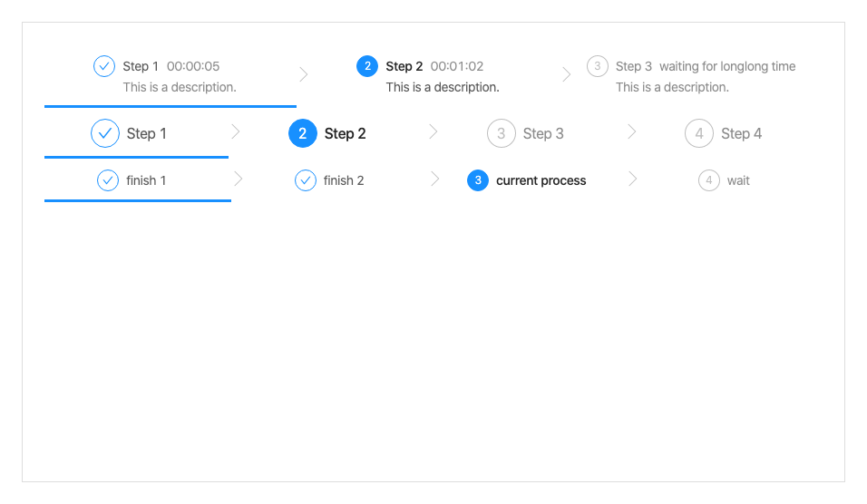Click the 00:00:05 time label of Step 1

[193, 66]
